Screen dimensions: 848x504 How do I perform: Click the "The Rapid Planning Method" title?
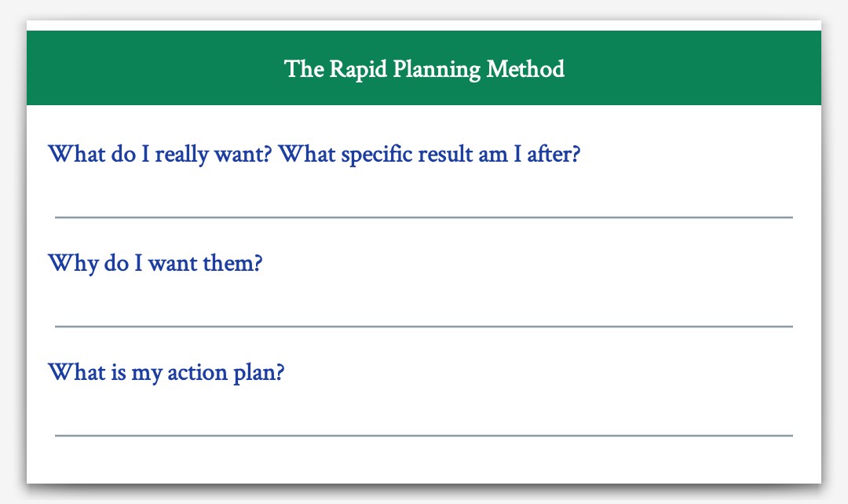click(x=424, y=69)
